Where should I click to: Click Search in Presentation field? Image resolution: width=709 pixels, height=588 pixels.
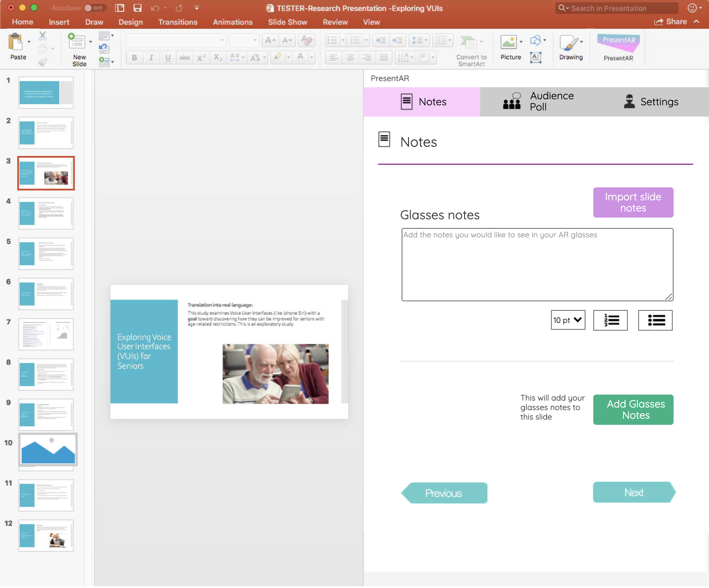(617, 8)
